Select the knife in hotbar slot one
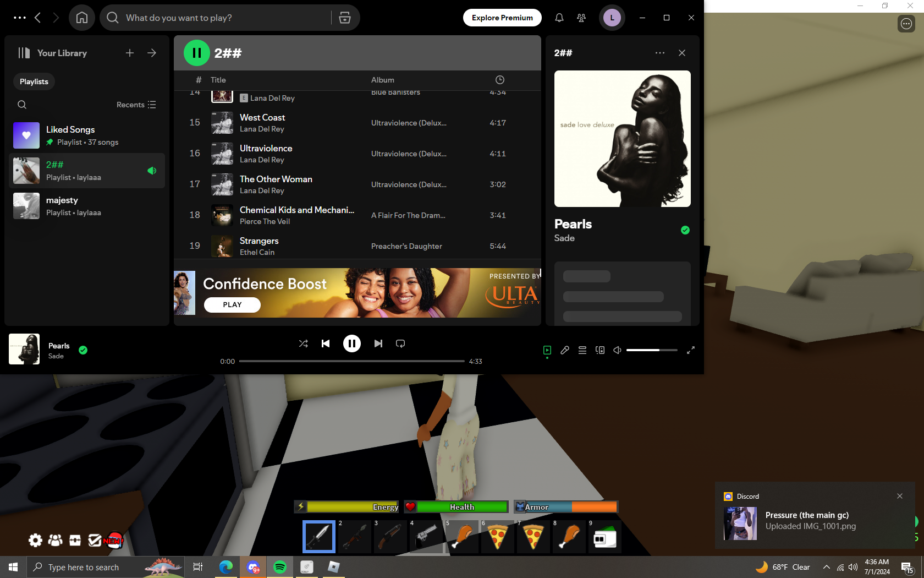This screenshot has height=578, width=924. tap(319, 536)
